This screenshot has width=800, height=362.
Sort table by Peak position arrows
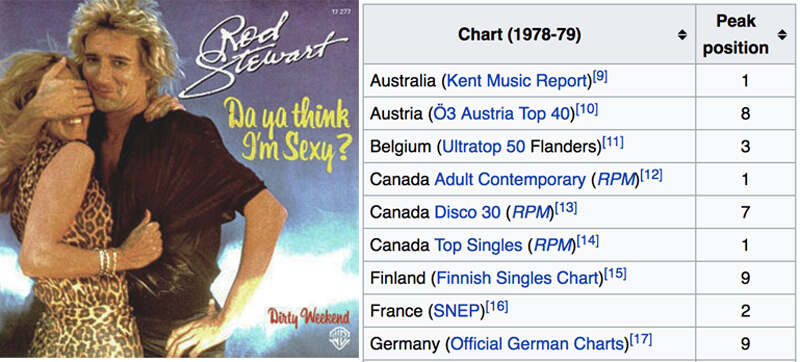point(782,35)
